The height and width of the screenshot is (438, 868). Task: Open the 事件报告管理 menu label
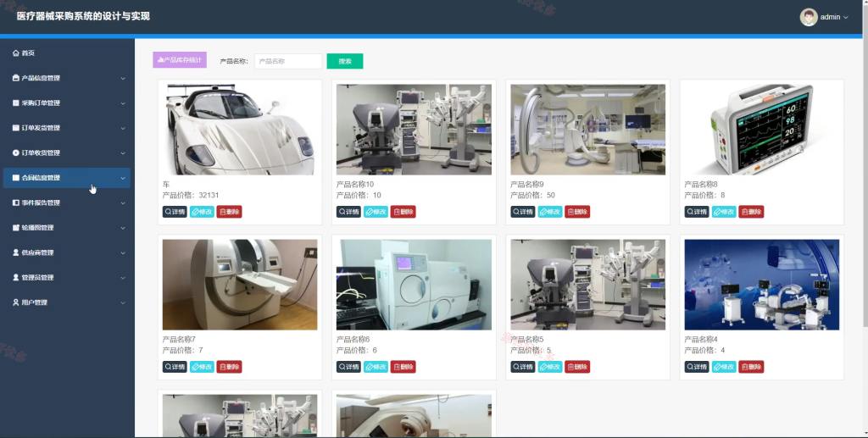click(x=41, y=202)
